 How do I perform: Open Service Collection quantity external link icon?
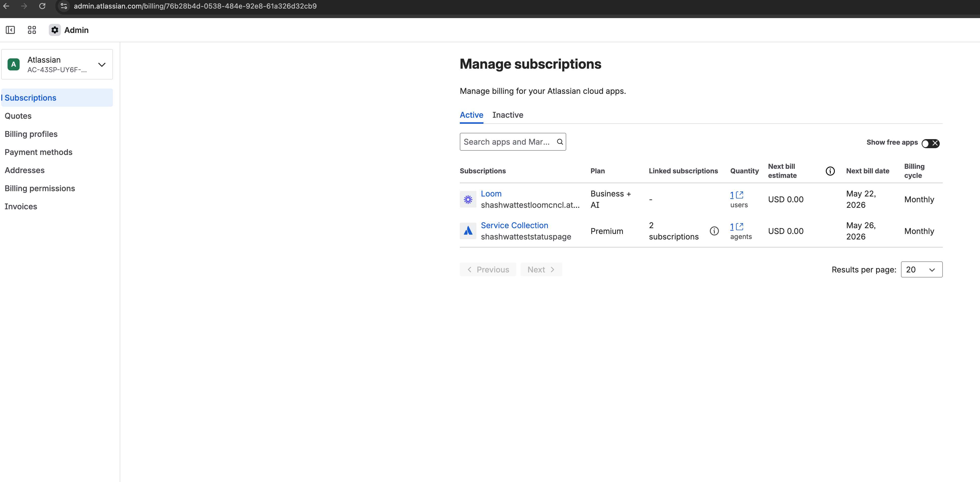click(740, 226)
